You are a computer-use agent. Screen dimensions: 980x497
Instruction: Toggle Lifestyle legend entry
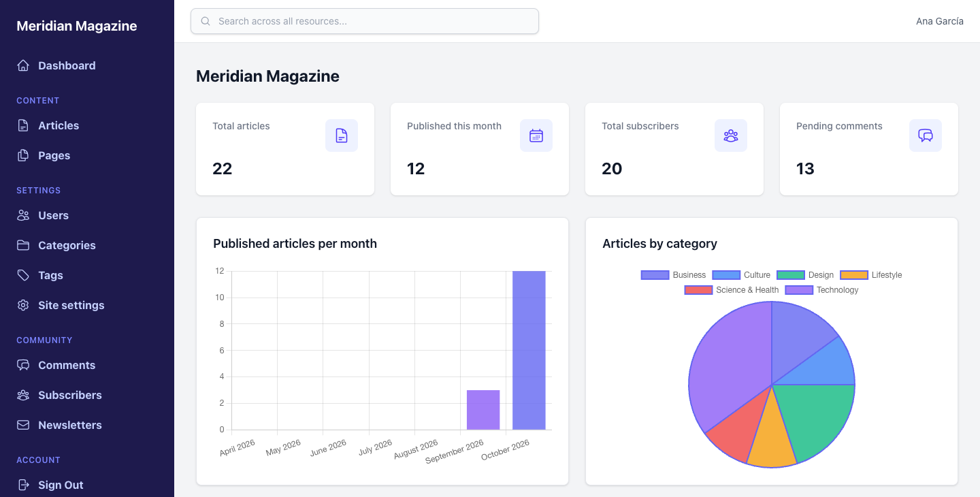(x=871, y=275)
